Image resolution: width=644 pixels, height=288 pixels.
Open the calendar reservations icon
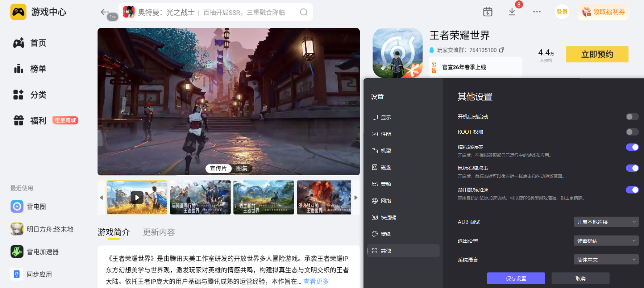[x=488, y=12]
